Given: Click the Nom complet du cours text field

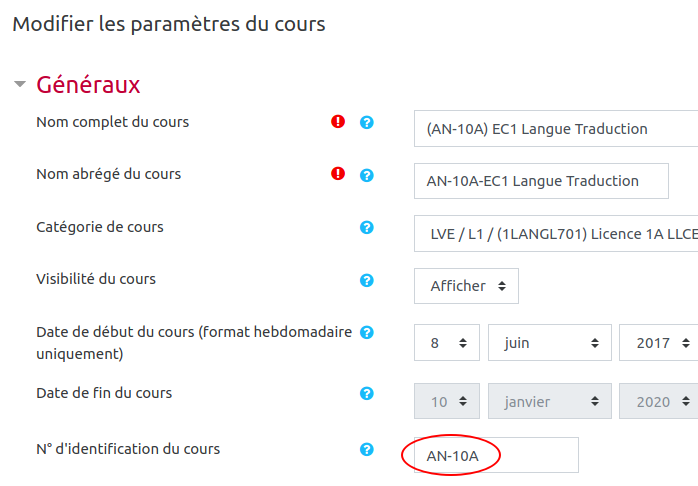Looking at the screenshot, I should (x=556, y=129).
